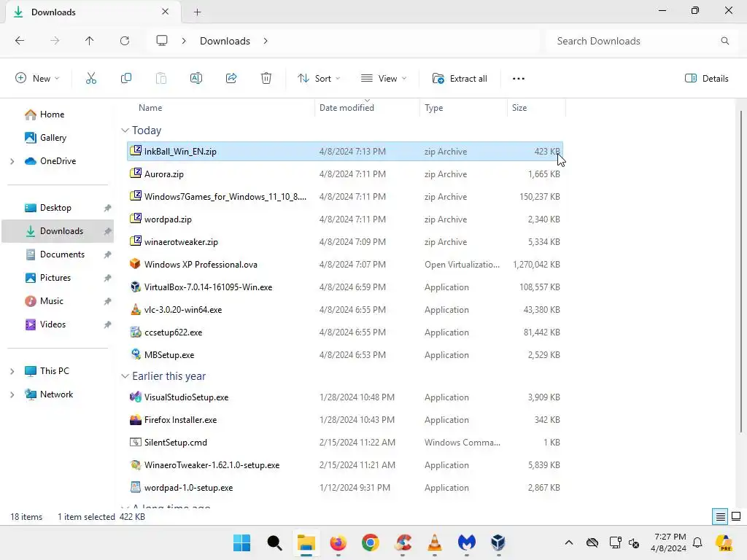Open the New dropdown menu
Screen dimensions: 747x560
tap(38, 79)
